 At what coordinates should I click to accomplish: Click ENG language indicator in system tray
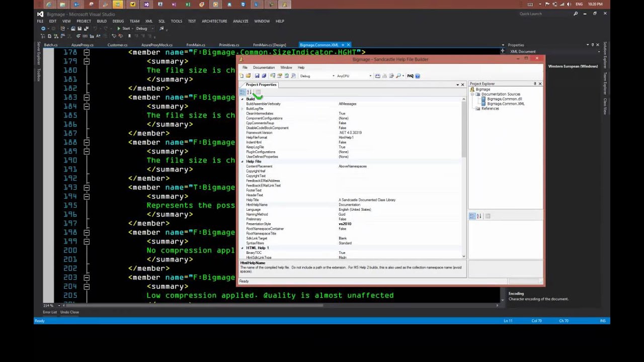(579, 4)
